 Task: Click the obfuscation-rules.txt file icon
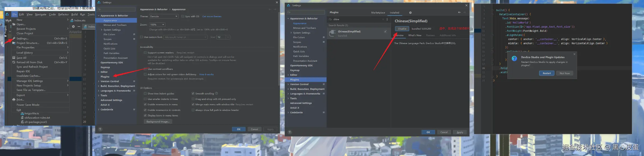[22, 118]
